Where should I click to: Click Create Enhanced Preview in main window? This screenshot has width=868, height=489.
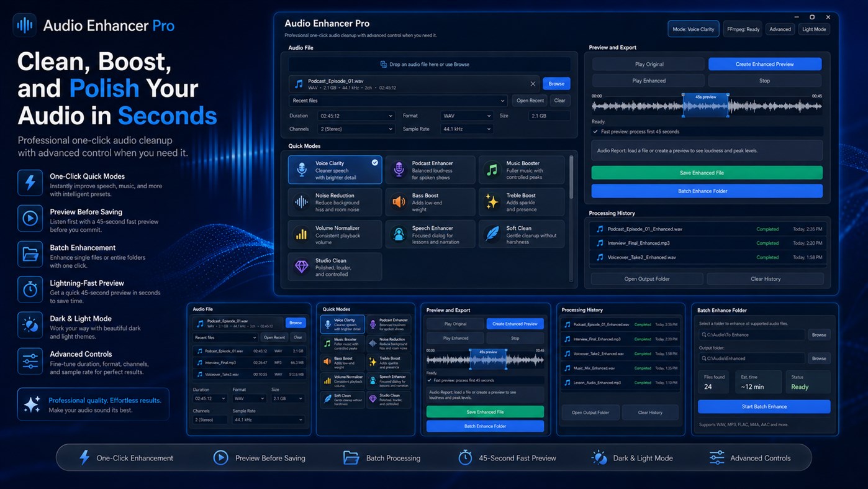[764, 64]
